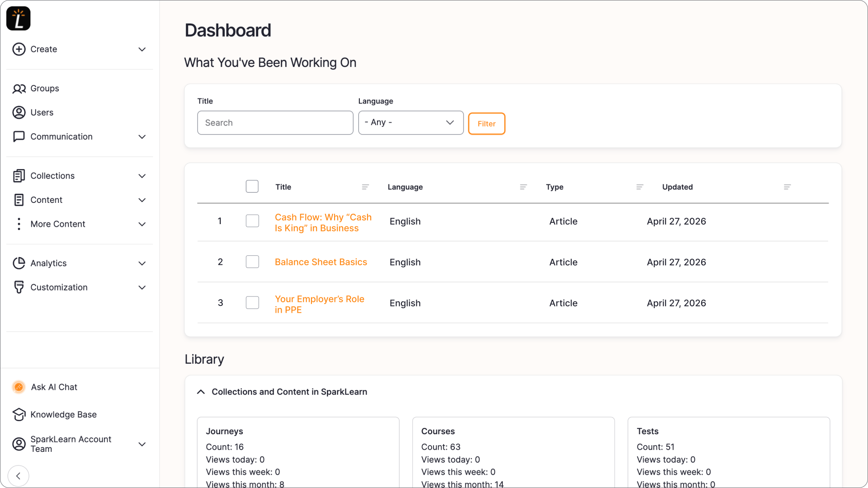Toggle the select-all checkbox in table header
The width and height of the screenshot is (868, 488).
coord(252,187)
